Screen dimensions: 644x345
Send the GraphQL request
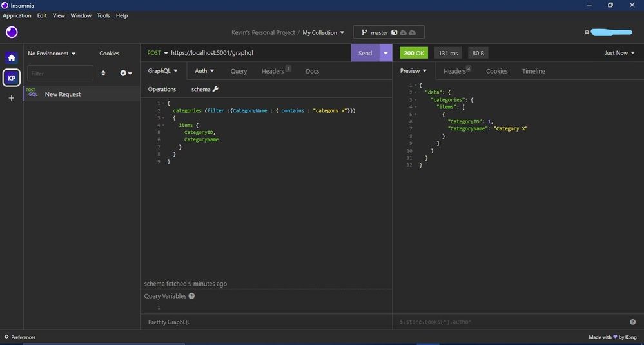click(365, 53)
